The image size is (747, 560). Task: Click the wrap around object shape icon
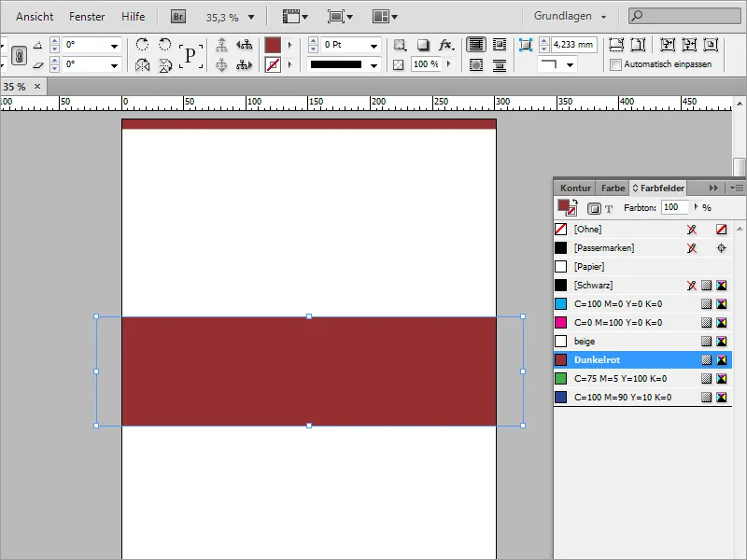click(476, 64)
